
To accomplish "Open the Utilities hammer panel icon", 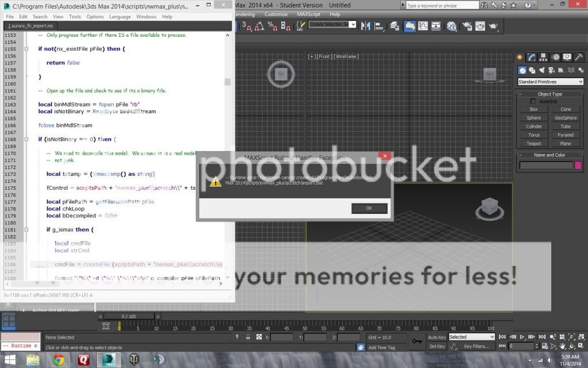I will point(579,57).
